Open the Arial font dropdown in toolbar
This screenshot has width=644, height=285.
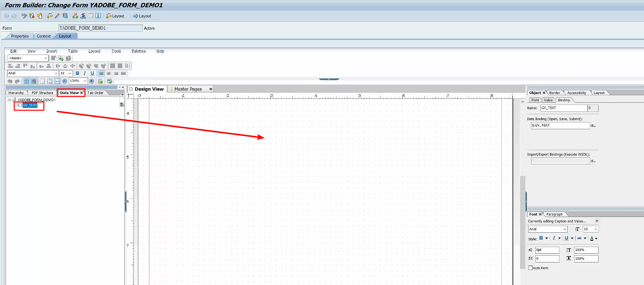pos(33,73)
